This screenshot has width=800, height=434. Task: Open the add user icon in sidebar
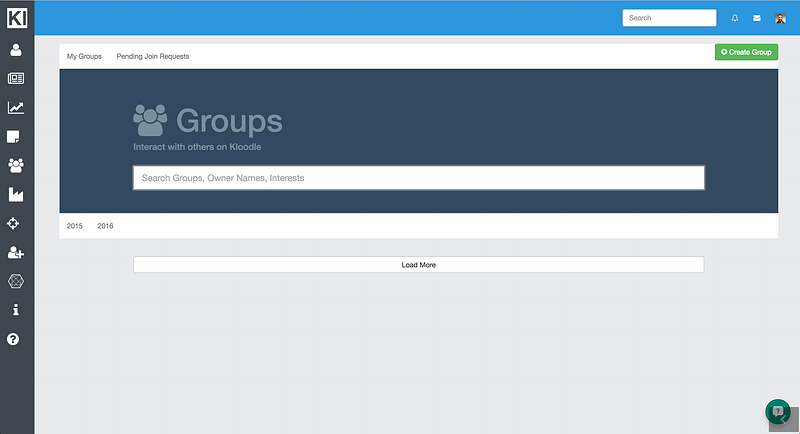tap(16, 252)
